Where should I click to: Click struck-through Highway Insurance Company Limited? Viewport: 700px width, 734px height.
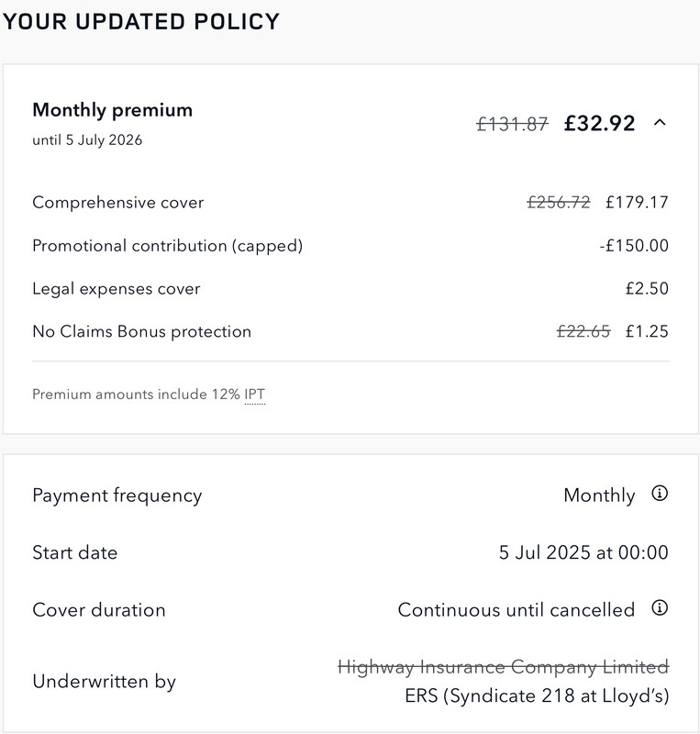[503, 666]
